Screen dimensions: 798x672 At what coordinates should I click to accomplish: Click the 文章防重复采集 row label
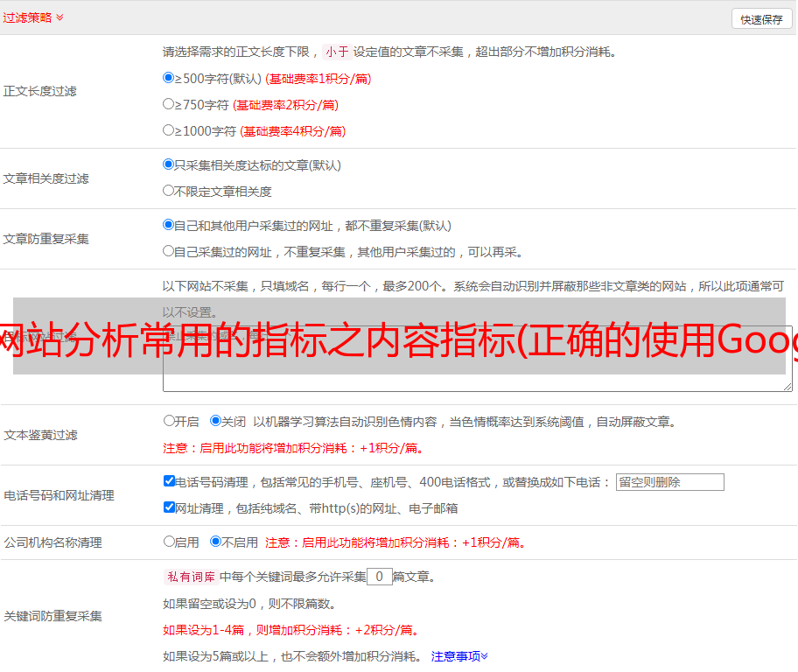tap(45, 239)
